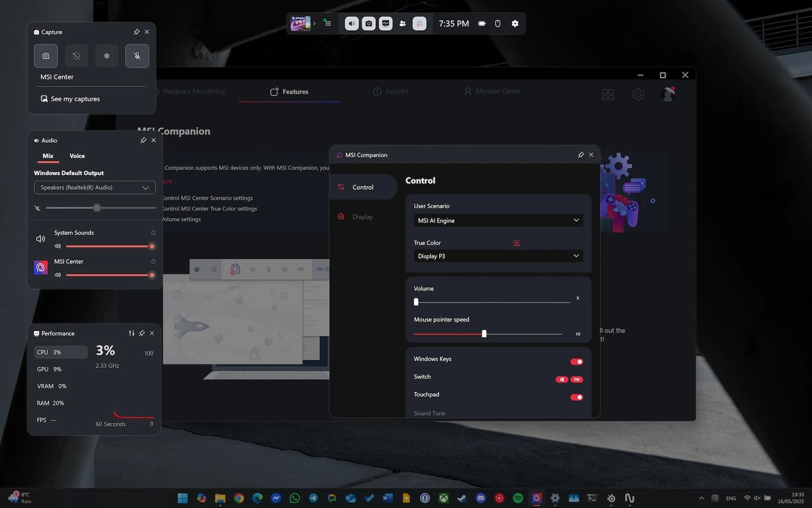
Task: Open See my captures
Action: click(70, 99)
